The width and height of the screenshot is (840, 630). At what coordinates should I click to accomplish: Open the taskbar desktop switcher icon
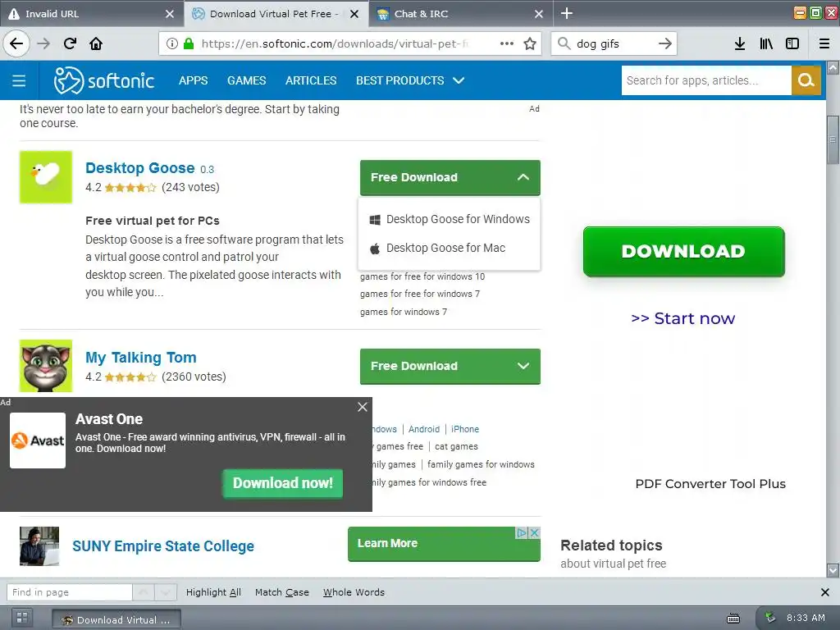22,618
